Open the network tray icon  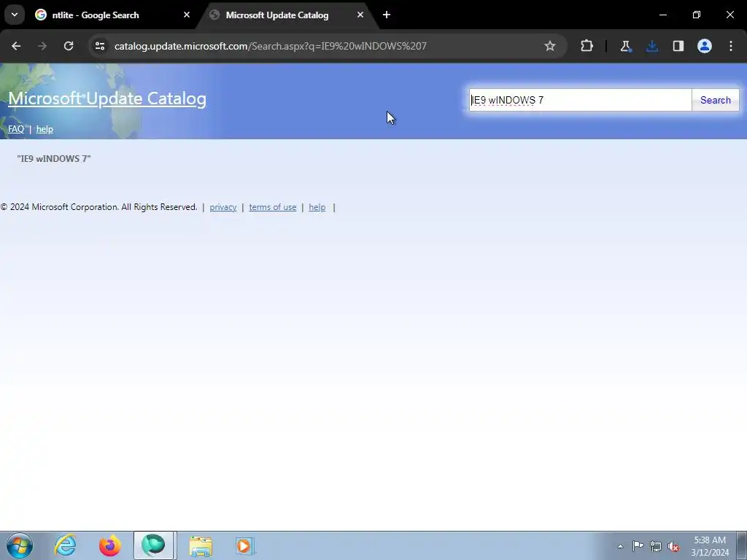[x=656, y=546]
